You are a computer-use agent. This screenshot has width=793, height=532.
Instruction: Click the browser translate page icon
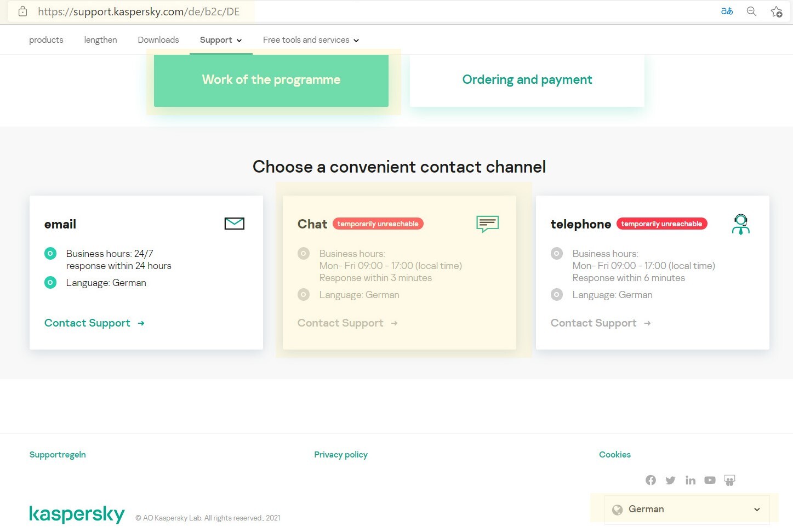727,12
